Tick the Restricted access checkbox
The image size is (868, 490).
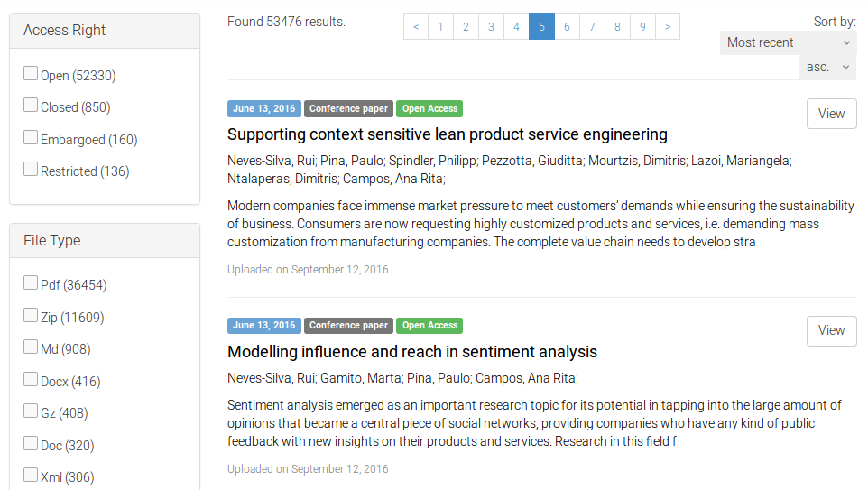click(31, 170)
